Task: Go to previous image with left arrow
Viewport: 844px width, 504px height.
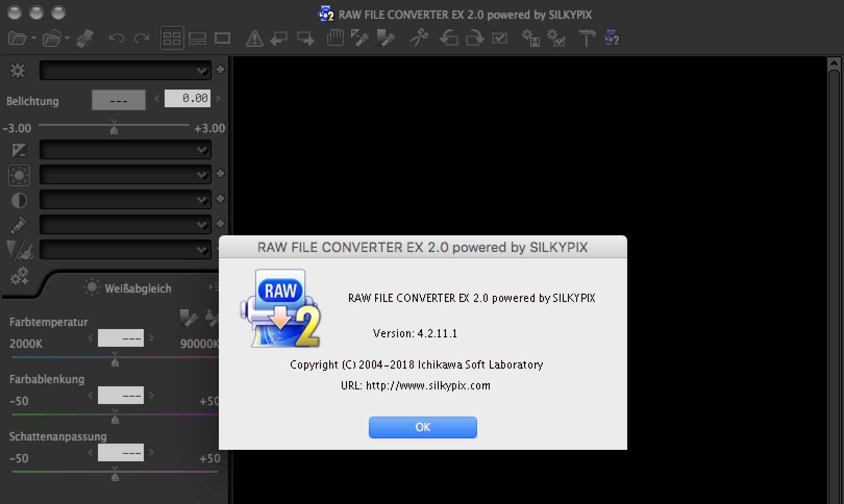Action: pos(279,39)
